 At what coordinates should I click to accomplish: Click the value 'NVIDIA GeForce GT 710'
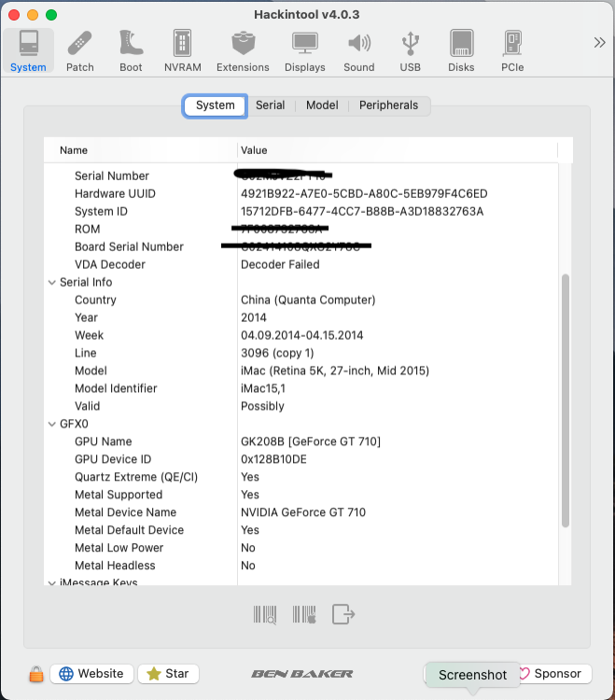click(303, 512)
